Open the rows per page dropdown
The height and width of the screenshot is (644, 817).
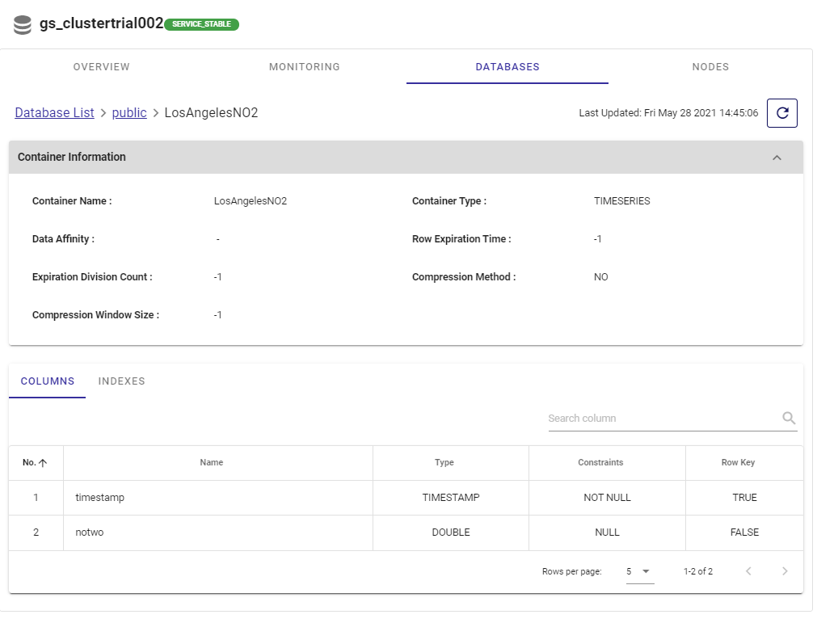click(x=638, y=571)
